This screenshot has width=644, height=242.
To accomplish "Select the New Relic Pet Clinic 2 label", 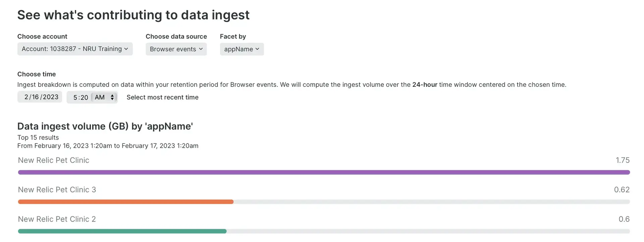I will [57, 219].
